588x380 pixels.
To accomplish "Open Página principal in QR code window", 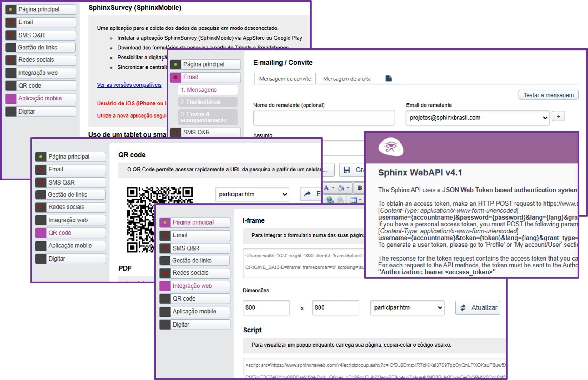I will pyautogui.click(x=71, y=157).
